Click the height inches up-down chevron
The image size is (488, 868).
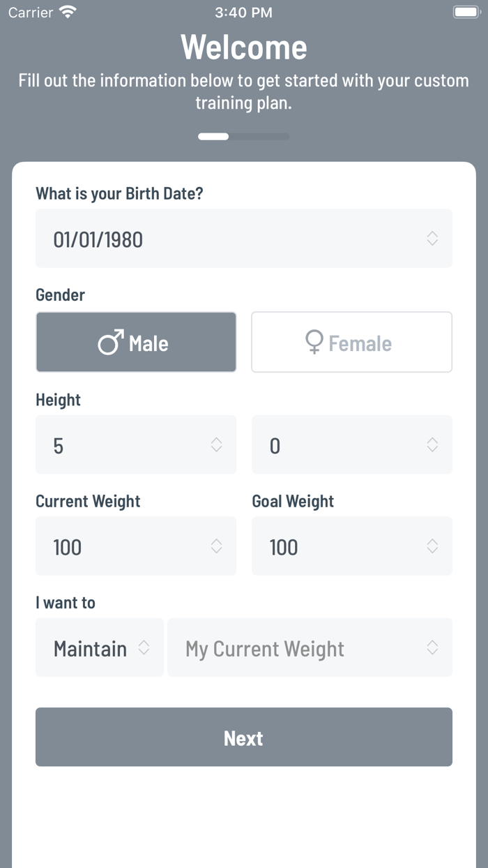coord(432,444)
